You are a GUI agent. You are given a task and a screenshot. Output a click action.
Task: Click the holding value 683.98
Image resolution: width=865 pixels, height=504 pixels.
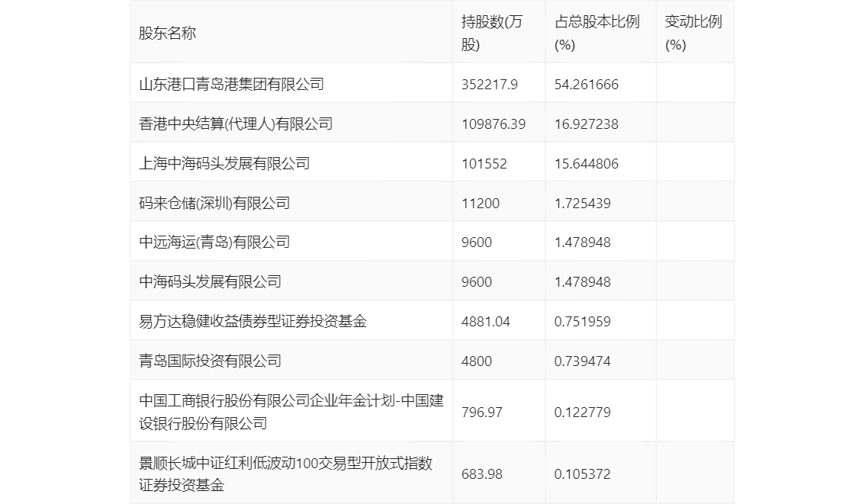pos(481,474)
